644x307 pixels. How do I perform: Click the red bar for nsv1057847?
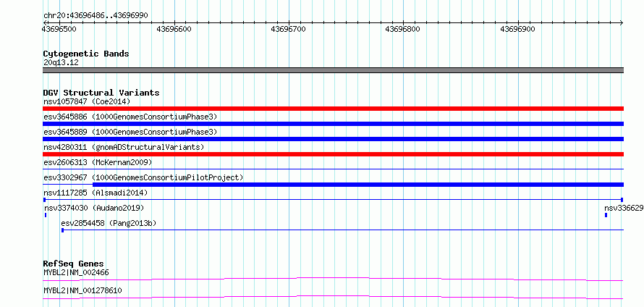[x=333, y=109]
